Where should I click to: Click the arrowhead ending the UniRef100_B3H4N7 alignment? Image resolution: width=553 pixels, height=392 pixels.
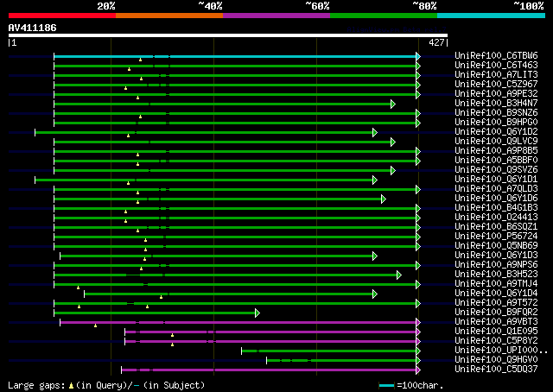pyautogui.click(x=393, y=104)
